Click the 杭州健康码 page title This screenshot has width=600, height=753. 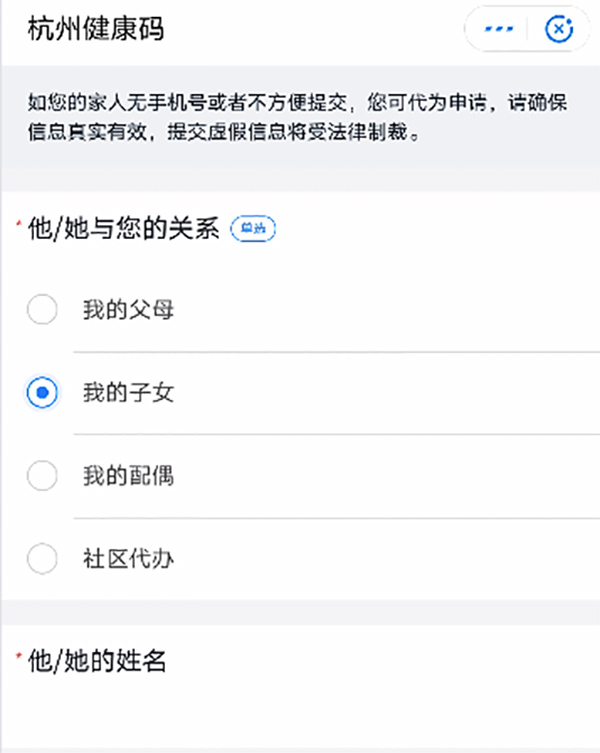coord(96,29)
